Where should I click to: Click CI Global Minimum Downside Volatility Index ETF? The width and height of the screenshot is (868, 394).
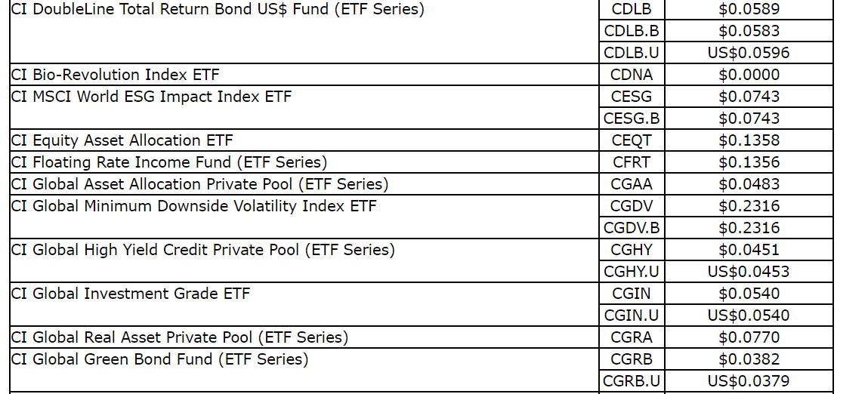pyautogui.click(x=193, y=206)
